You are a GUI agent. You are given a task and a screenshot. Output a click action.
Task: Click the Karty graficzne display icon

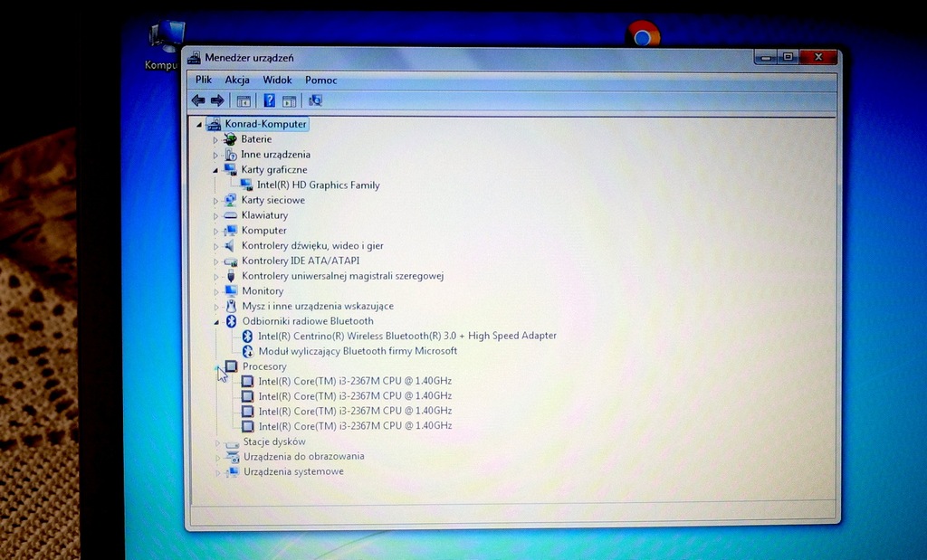click(x=230, y=169)
